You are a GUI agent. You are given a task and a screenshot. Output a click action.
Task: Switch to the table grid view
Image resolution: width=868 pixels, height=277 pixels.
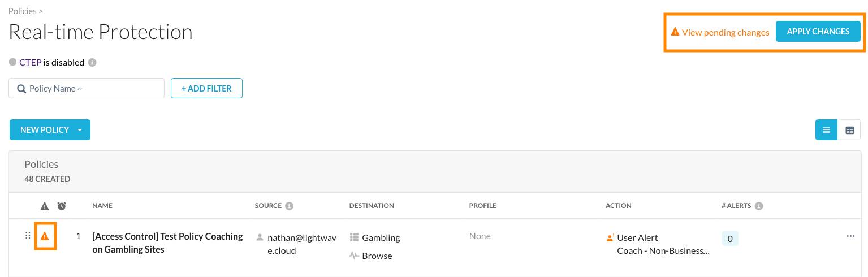point(849,130)
